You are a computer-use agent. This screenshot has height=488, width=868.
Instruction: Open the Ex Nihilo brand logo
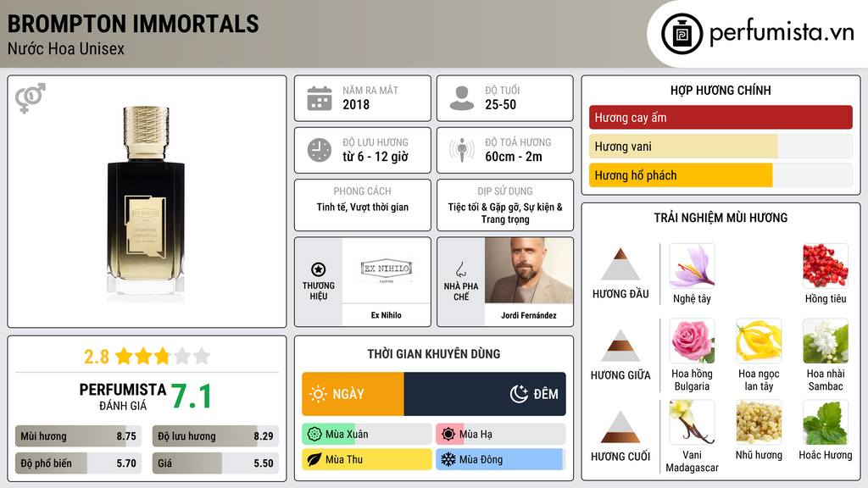[387, 270]
